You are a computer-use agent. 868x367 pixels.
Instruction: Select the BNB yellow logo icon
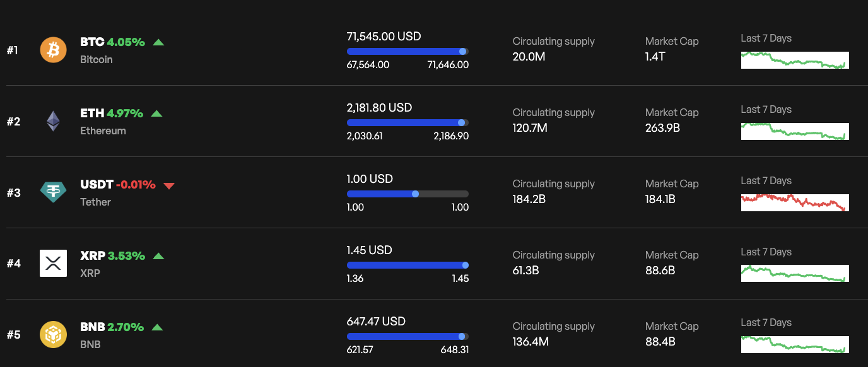53,334
